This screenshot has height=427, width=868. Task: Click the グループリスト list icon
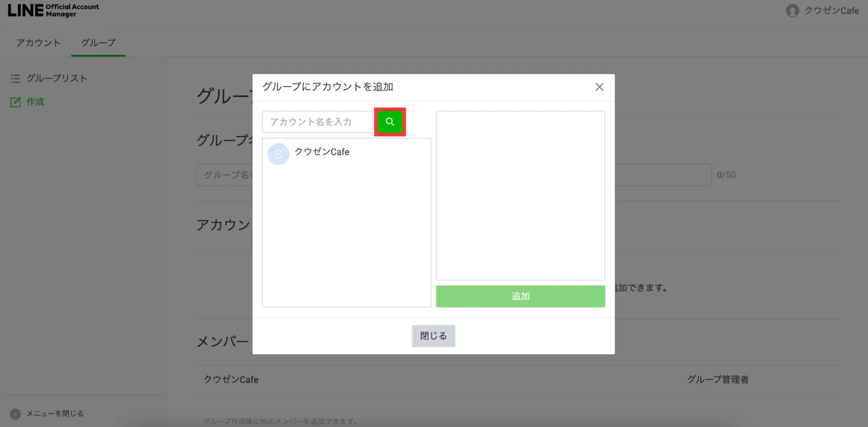tap(15, 79)
